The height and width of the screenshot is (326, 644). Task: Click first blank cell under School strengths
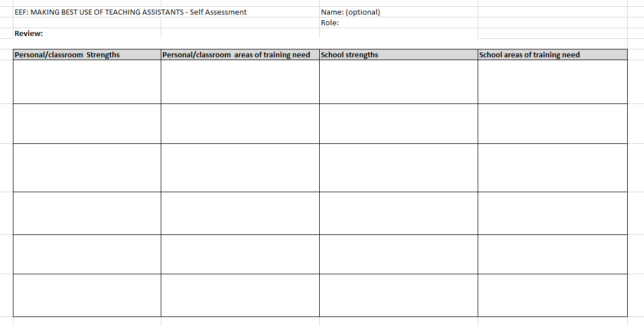pos(398,82)
